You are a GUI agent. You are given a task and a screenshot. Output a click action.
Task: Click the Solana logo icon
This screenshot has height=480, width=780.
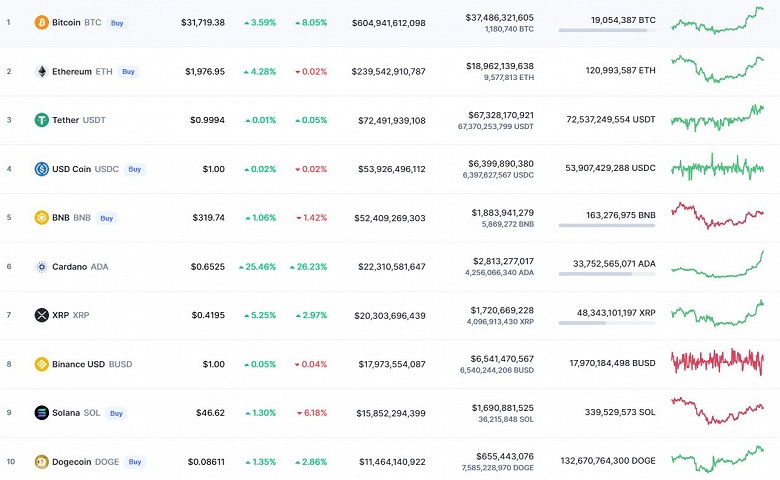pos(41,412)
